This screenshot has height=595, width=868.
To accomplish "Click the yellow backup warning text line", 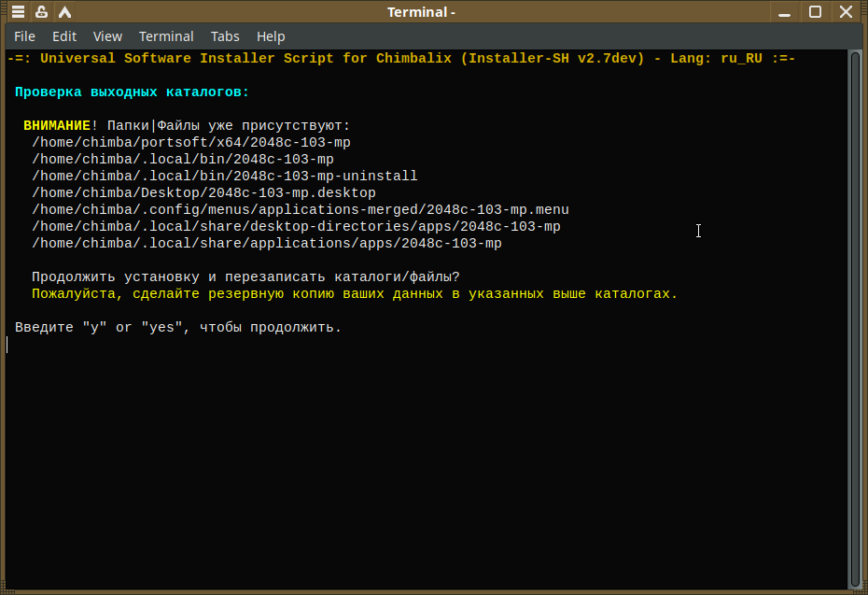I will [x=355, y=293].
